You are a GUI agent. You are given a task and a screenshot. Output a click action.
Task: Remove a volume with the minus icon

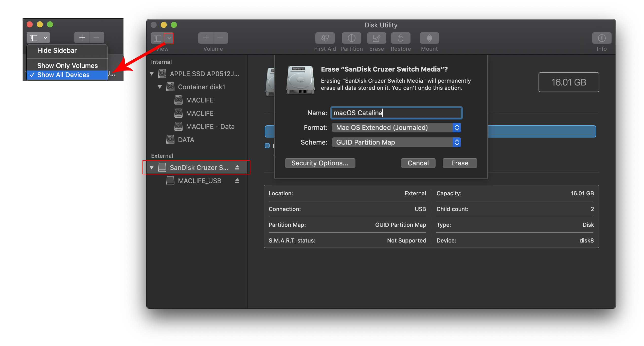click(x=220, y=38)
